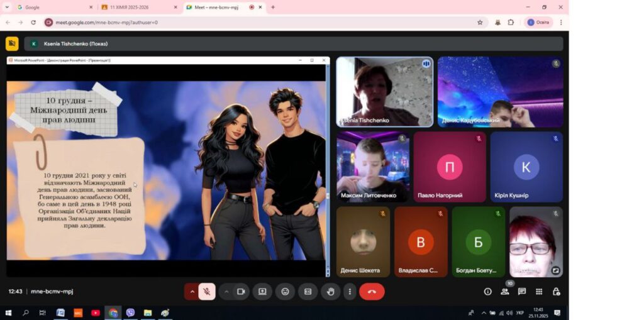Click the present screen icon

coord(262,292)
